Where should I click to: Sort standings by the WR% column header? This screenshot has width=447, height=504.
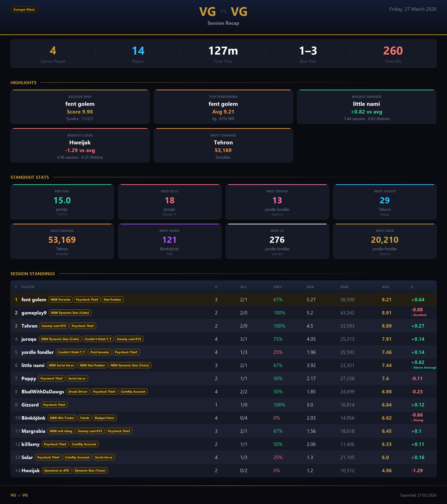point(278,287)
